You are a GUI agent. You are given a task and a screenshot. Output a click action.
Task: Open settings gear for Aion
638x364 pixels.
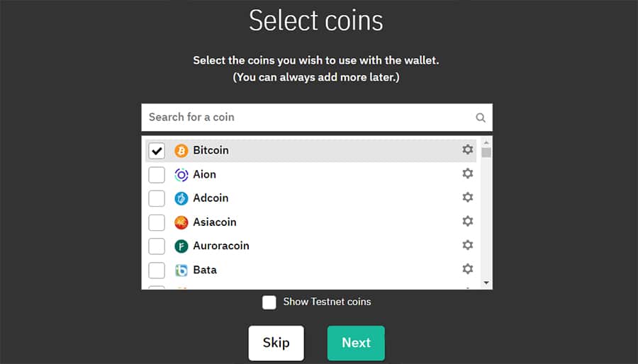tap(467, 174)
